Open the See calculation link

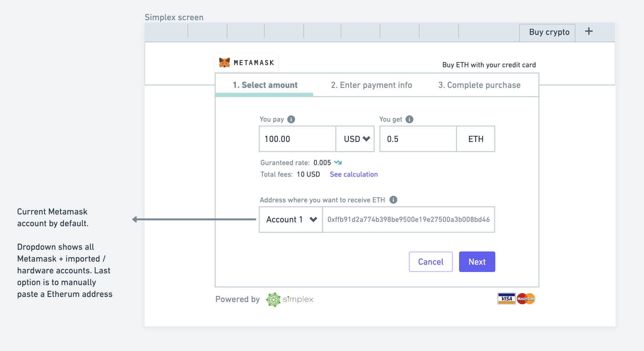tap(353, 174)
